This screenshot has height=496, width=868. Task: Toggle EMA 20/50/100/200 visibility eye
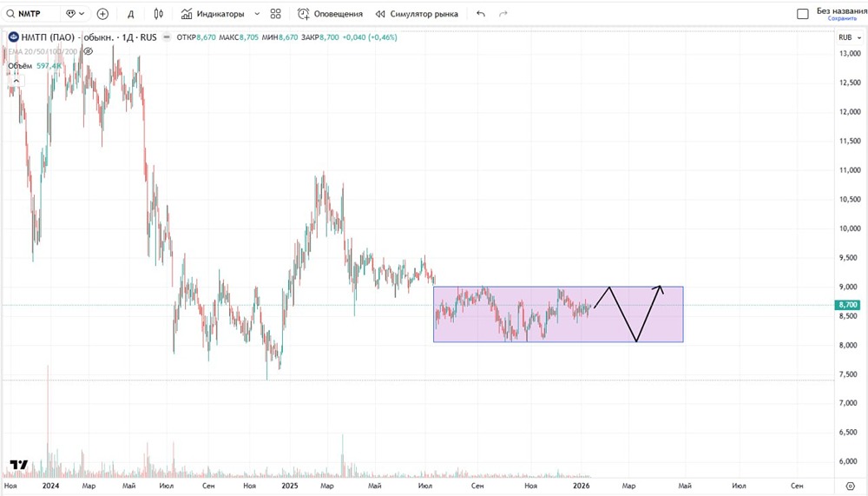coord(88,51)
